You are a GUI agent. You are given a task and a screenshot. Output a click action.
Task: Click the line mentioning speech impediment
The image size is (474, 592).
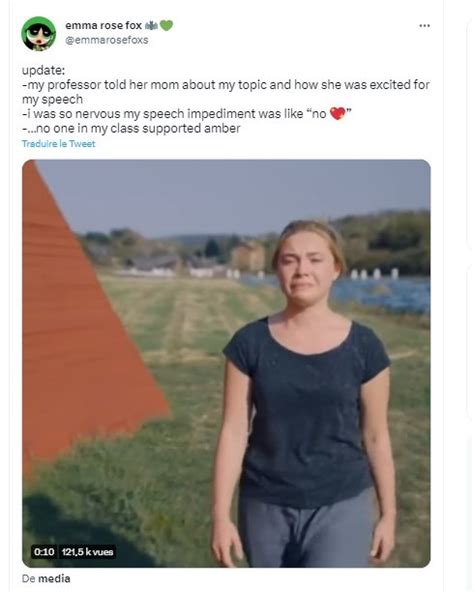click(x=187, y=114)
